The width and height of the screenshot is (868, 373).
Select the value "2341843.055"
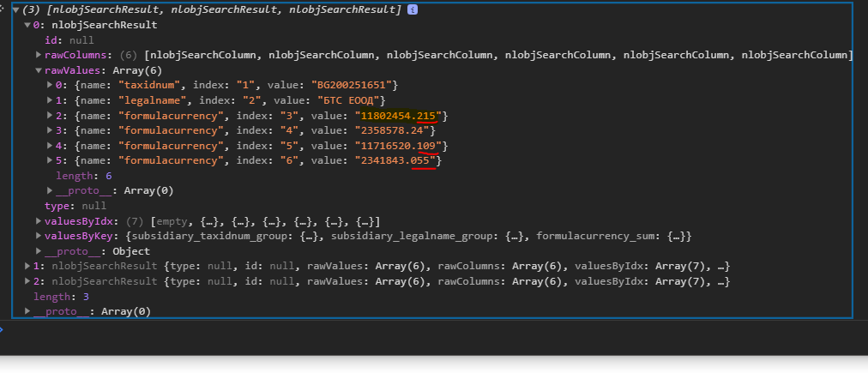pyautogui.click(x=395, y=160)
